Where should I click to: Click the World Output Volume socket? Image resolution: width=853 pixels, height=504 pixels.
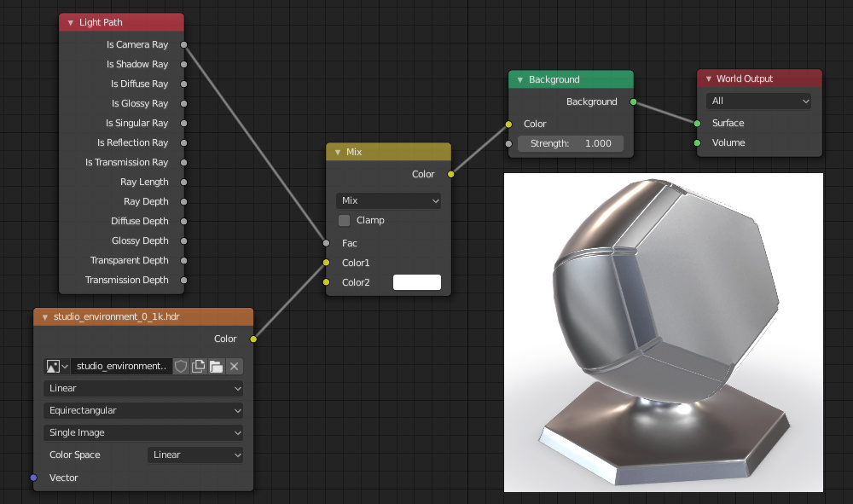coord(698,142)
